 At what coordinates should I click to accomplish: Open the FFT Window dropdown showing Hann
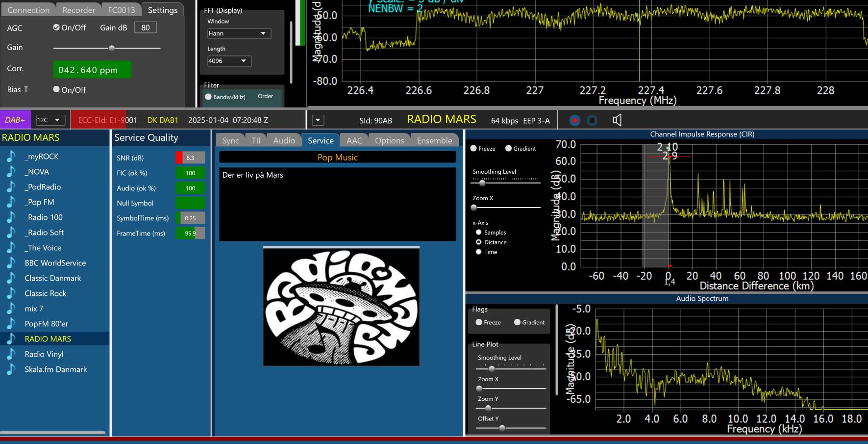tap(239, 33)
